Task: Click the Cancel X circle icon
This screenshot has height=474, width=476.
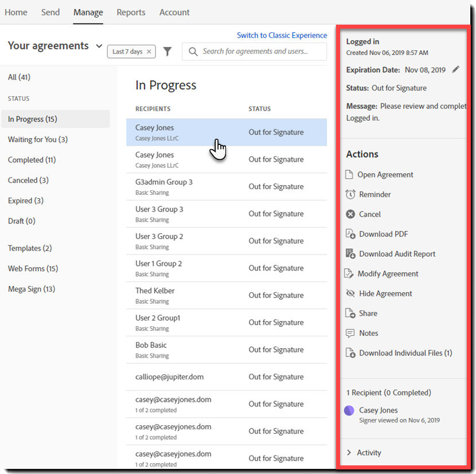Action: click(350, 214)
